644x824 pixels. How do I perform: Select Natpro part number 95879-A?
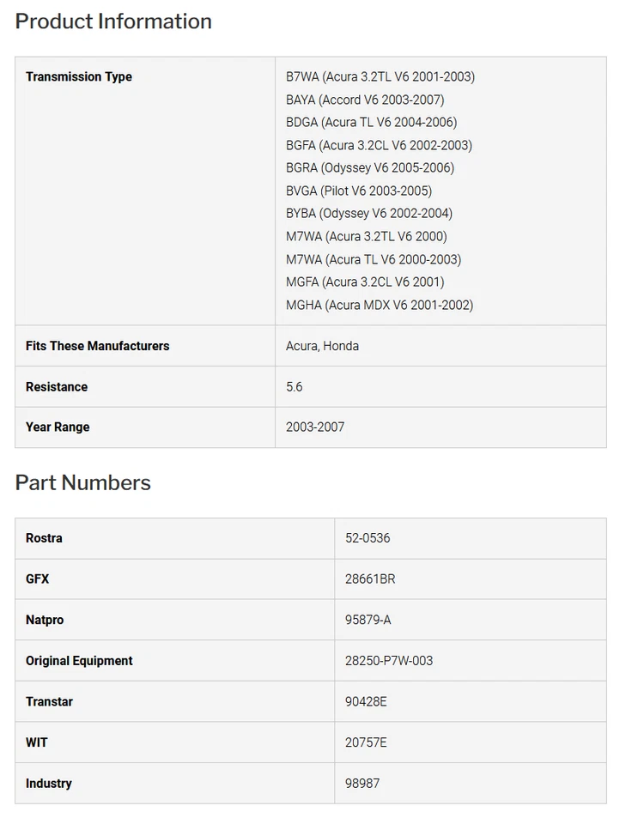[x=368, y=620]
